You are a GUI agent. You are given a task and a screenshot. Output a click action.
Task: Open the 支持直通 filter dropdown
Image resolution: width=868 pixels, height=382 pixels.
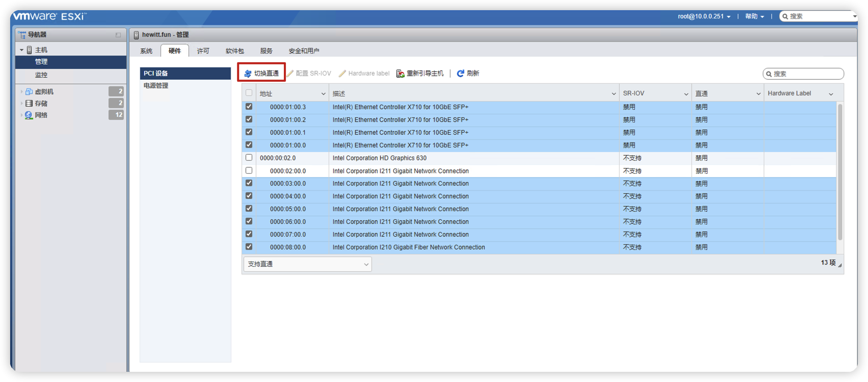click(308, 264)
